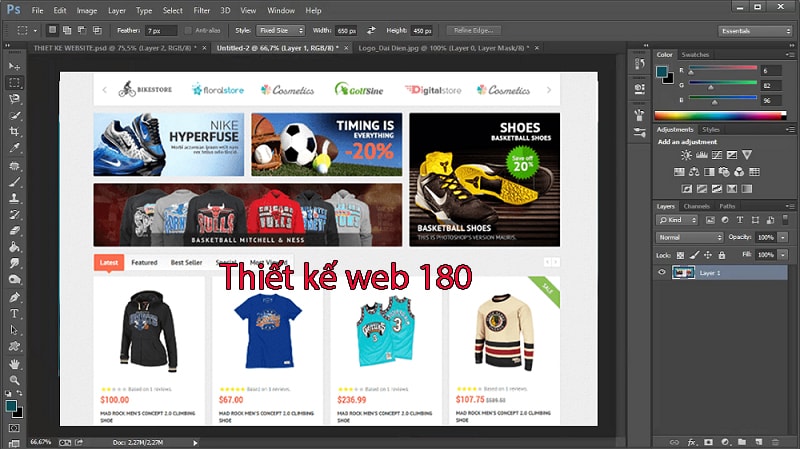Open the Image menu

click(87, 10)
